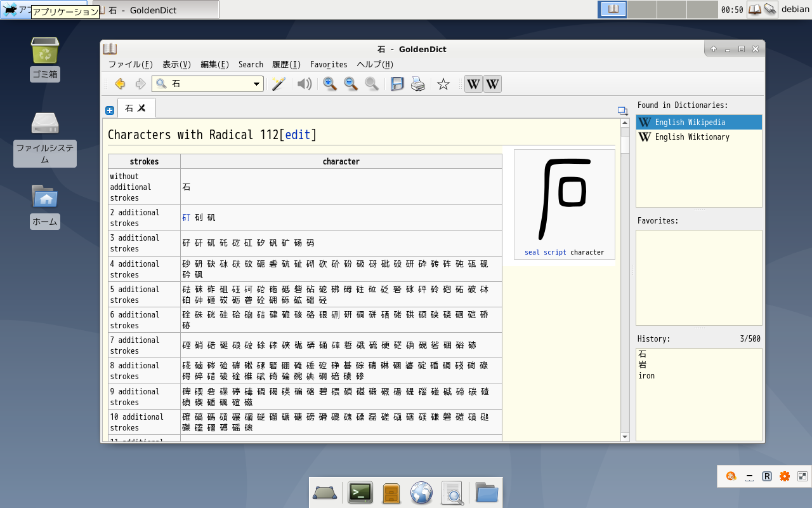Select 岩 in History list
The height and width of the screenshot is (508, 812).
[643, 364]
